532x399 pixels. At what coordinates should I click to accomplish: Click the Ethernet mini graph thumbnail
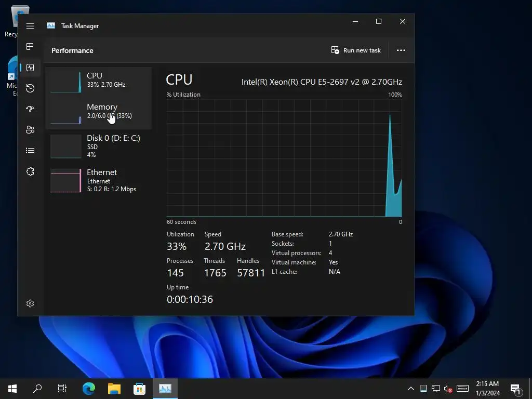pyautogui.click(x=66, y=180)
